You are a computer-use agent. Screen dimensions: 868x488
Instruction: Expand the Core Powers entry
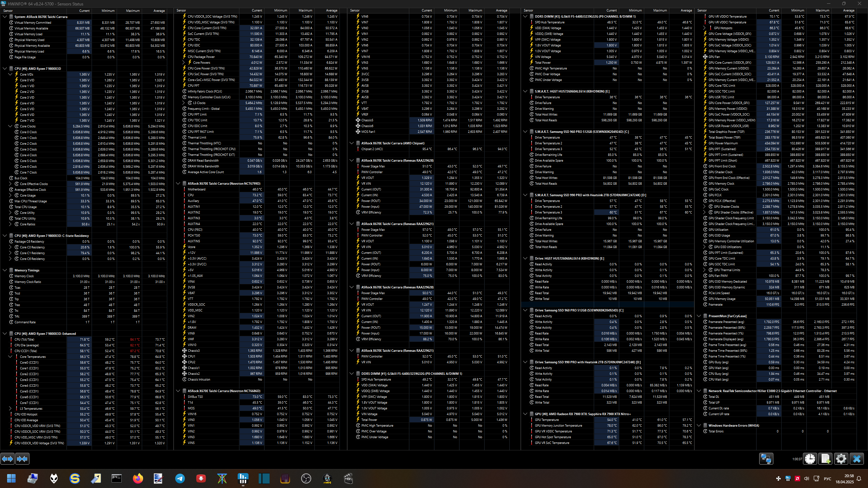(183, 62)
